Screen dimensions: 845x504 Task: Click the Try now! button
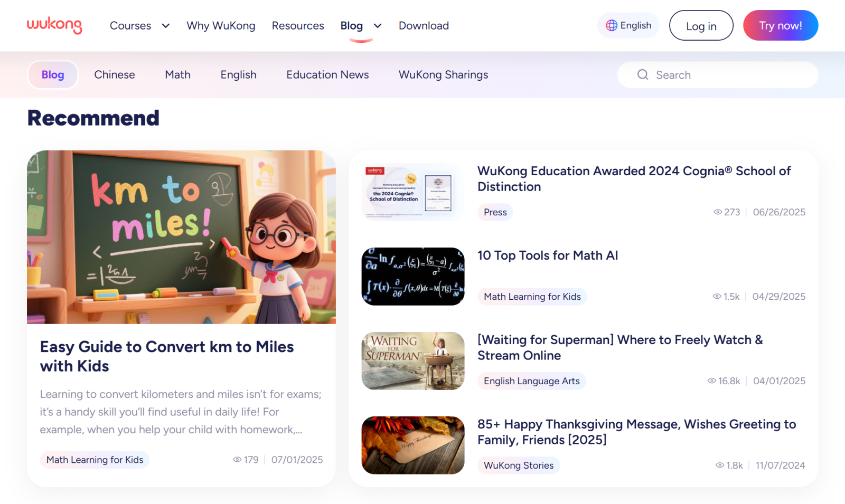(x=781, y=25)
